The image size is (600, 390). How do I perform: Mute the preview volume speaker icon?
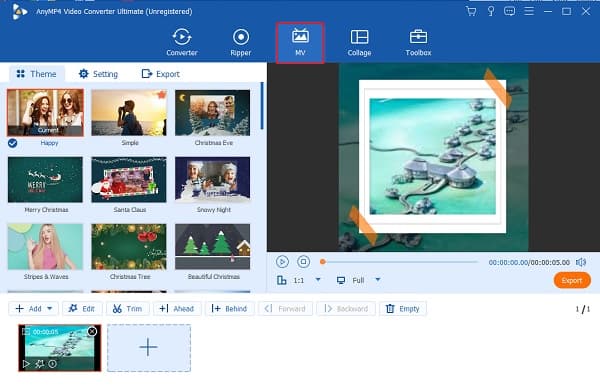(581, 262)
